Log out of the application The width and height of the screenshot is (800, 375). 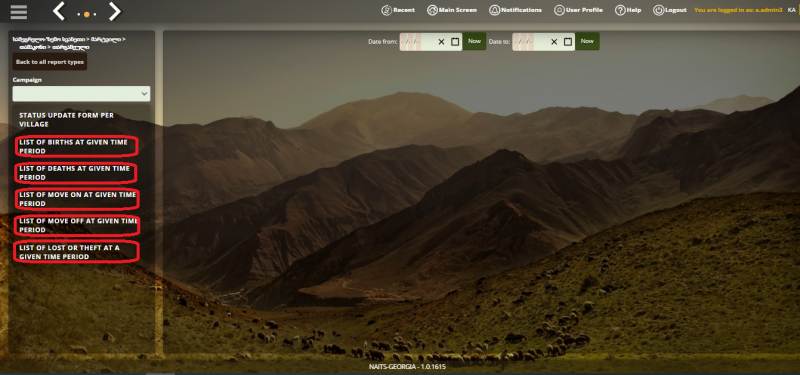[x=670, y=10]
